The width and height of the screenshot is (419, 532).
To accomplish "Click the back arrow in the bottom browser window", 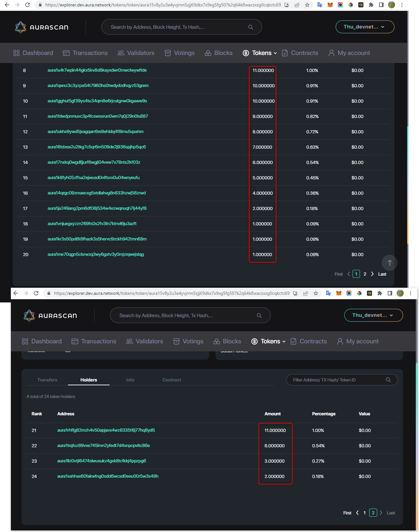I will coord(16,293).
